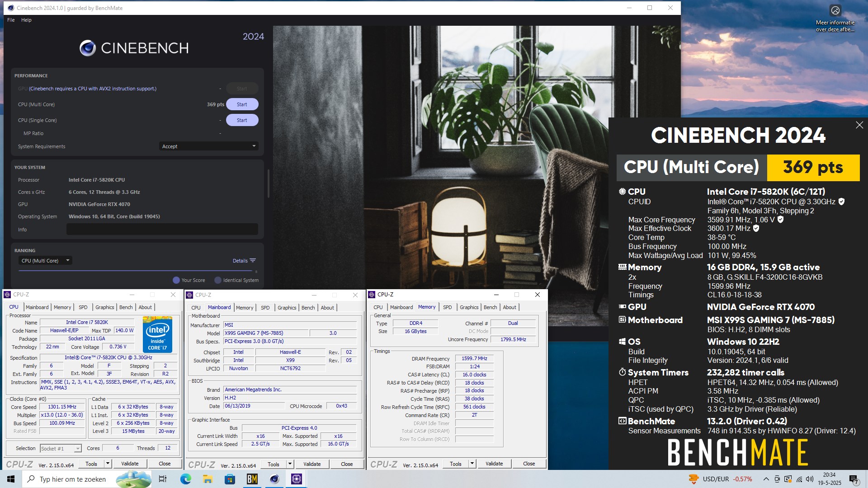Launch Microsoft Edge from taskbar
Screen dimensions: 868x488
click(185, 479)
